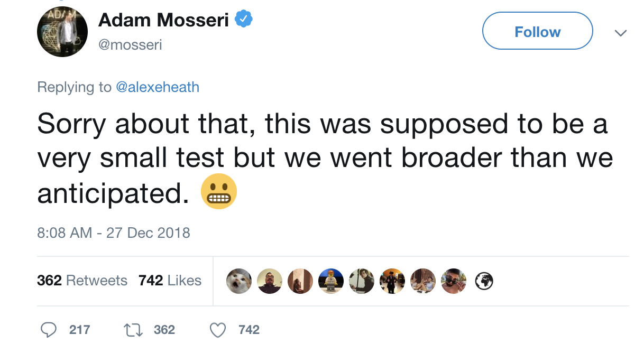Click the blue verified badge
This screenshot has width=644, height=353.
pyautogui.click(x=243, y=20)
